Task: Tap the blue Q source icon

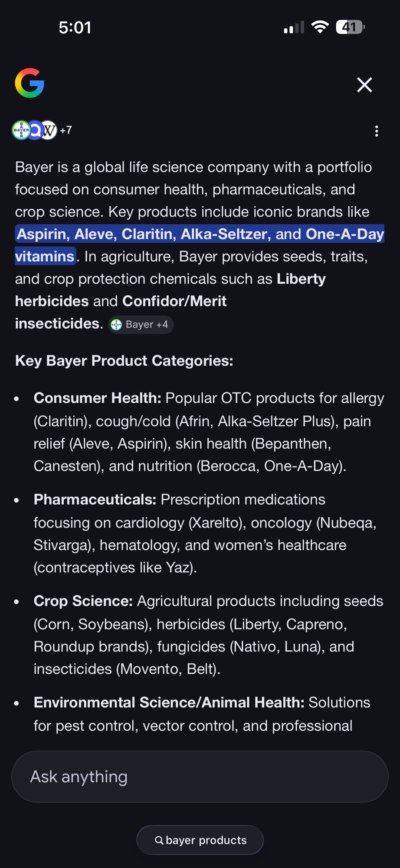Action: [x=36, y=130]
